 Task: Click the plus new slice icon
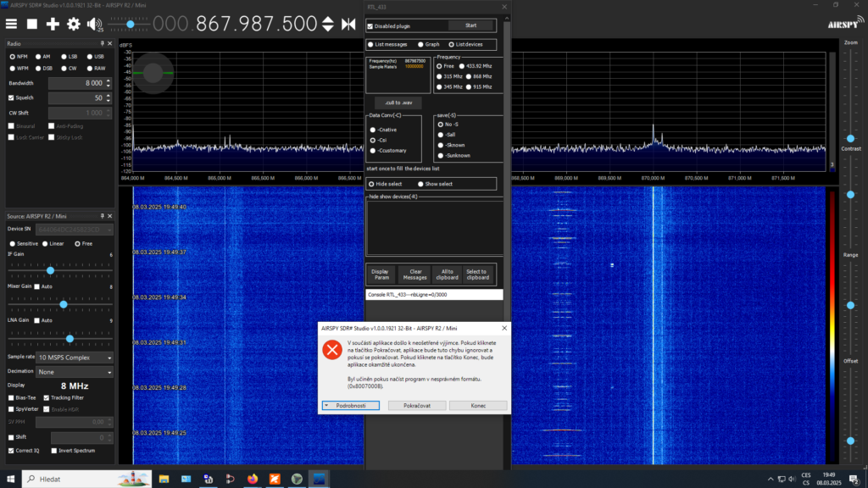(x=53, y=24)
